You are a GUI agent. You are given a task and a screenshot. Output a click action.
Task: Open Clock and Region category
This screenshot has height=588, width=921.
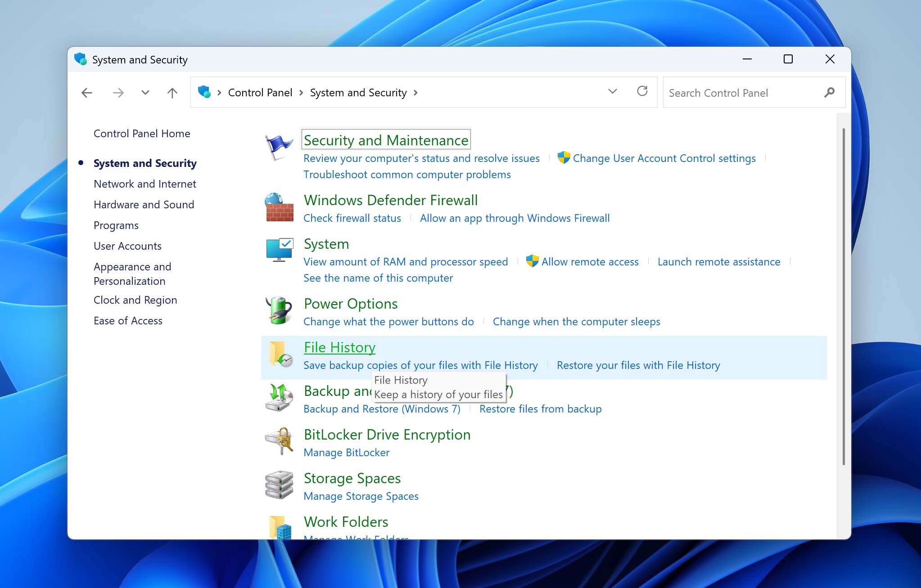135,300
